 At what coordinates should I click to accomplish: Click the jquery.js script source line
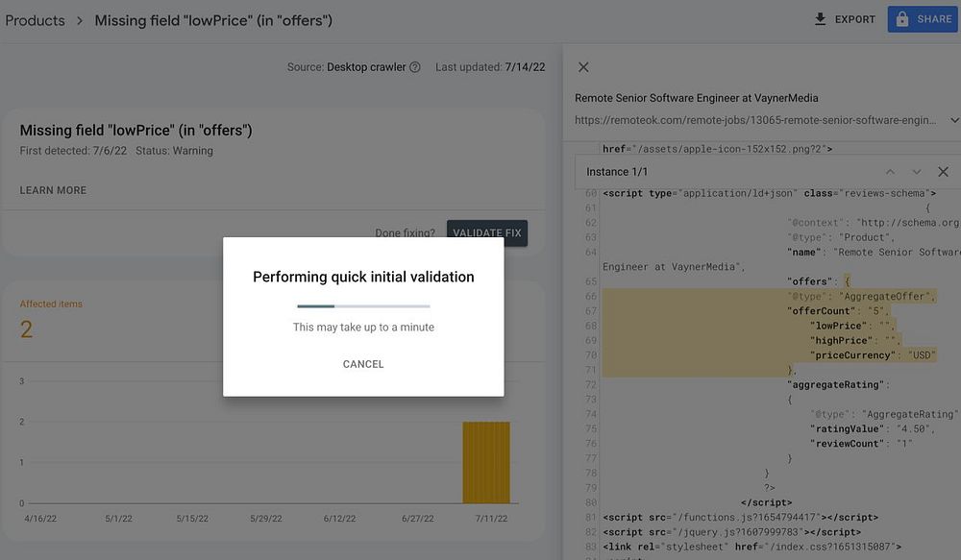[731, 532]
